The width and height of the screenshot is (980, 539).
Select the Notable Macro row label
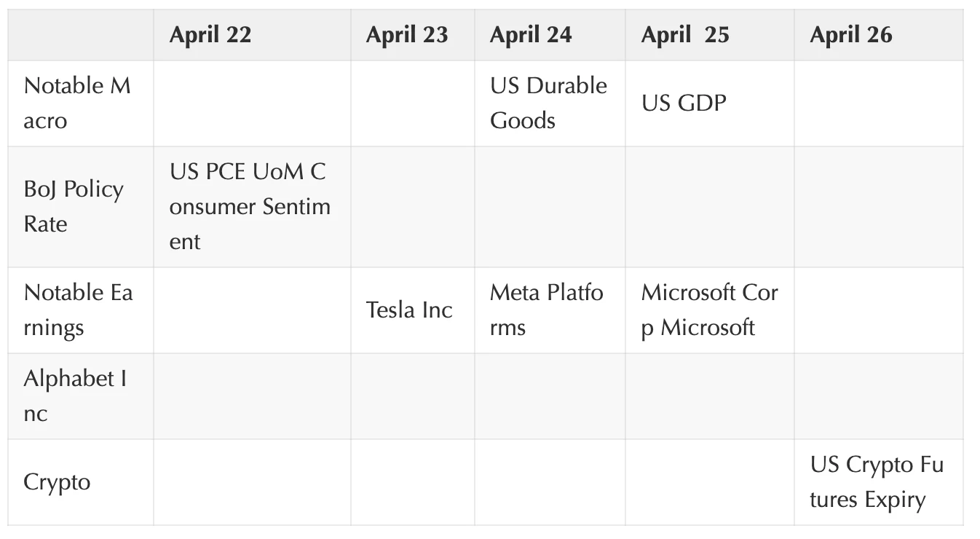coord(77,103)
